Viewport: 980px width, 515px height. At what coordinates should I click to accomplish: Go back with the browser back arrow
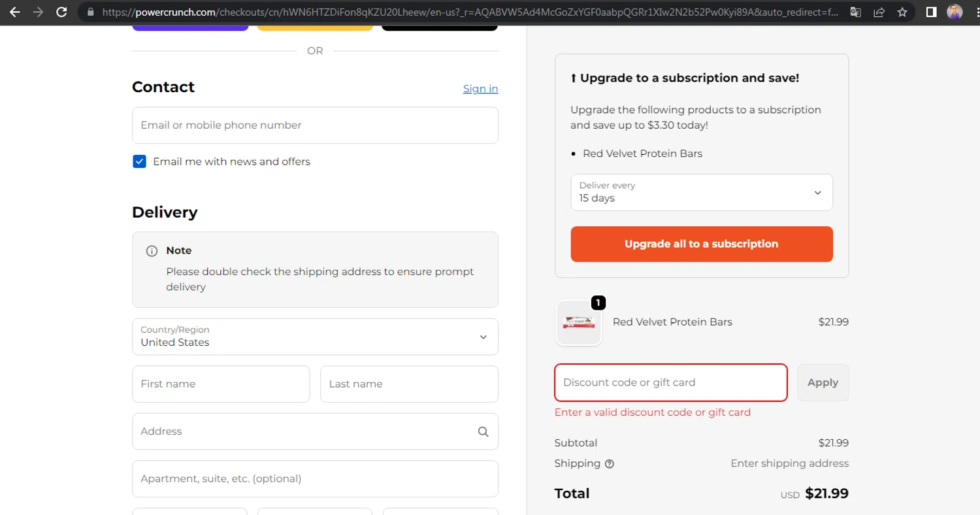[x=14, y=12]
